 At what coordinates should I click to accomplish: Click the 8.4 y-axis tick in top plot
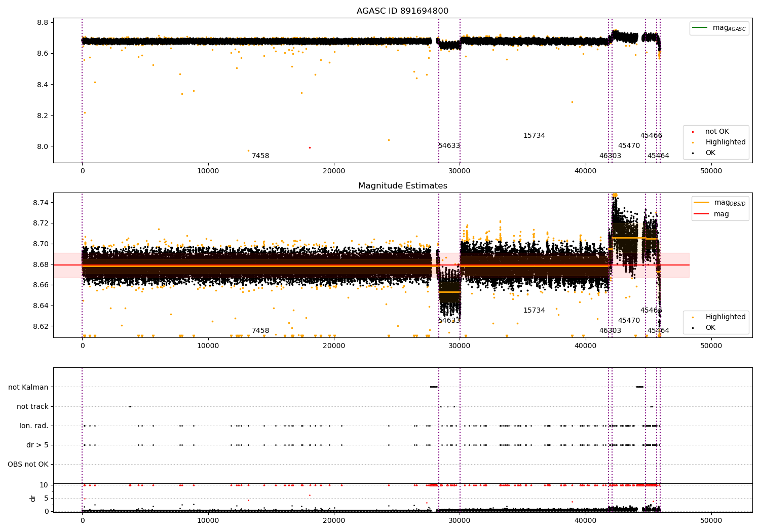pos(43,85)
